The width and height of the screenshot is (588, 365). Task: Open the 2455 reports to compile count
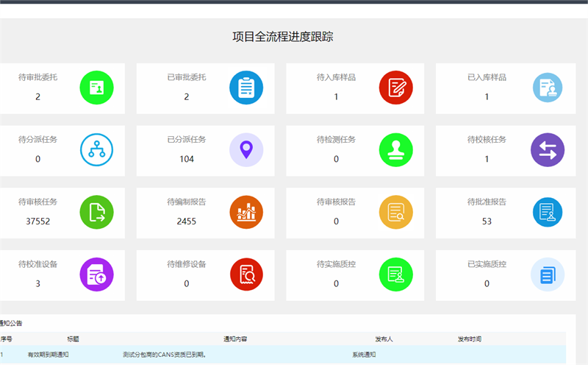[187, 221]
